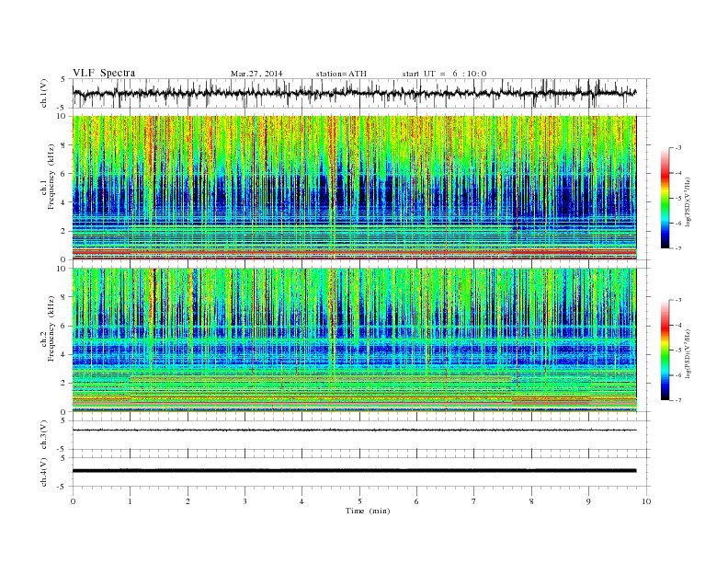Image resolution: width=728 pixels, height=563 pixels.
Task: Click the "start UT = 6 :10: 0" header text
Action: (x=444, y=74)
